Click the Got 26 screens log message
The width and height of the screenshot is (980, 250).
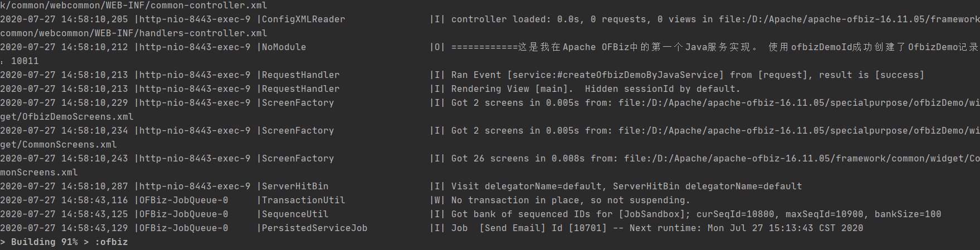pos(715,159)
